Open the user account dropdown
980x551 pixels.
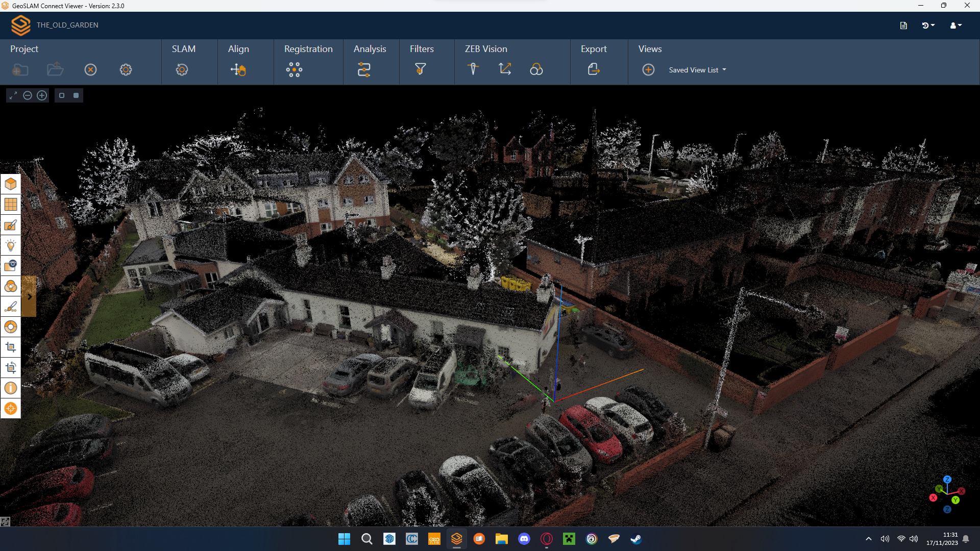pos(955,25)
